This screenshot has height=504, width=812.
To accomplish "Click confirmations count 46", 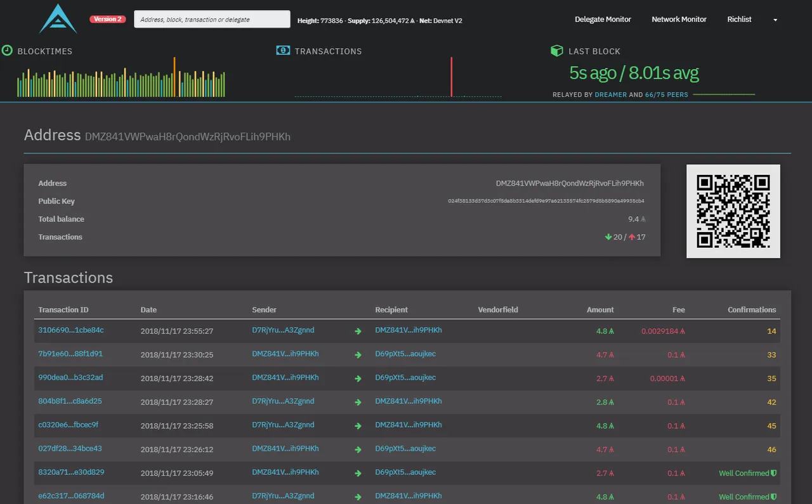I will (771, 449).
